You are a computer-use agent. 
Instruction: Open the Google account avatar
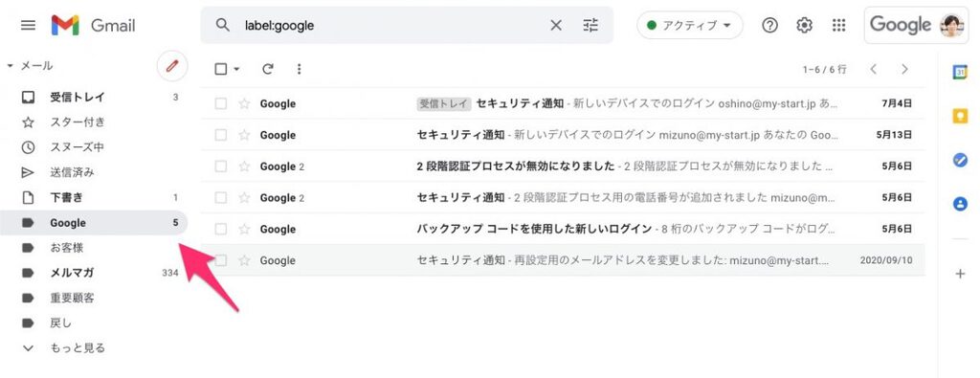(x=952, y=25)
